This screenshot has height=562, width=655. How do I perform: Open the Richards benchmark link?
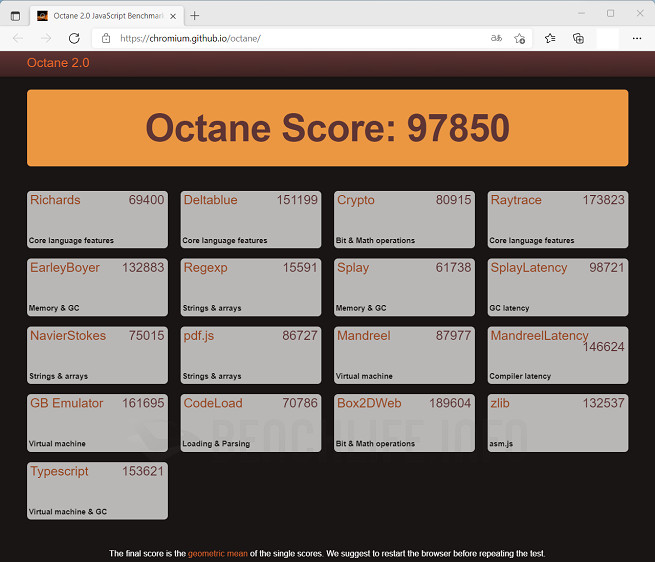55,200
